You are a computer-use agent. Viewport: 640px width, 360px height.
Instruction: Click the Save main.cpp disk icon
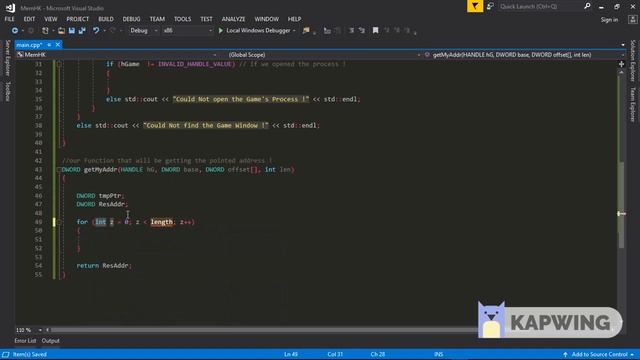tap(72, 31)
